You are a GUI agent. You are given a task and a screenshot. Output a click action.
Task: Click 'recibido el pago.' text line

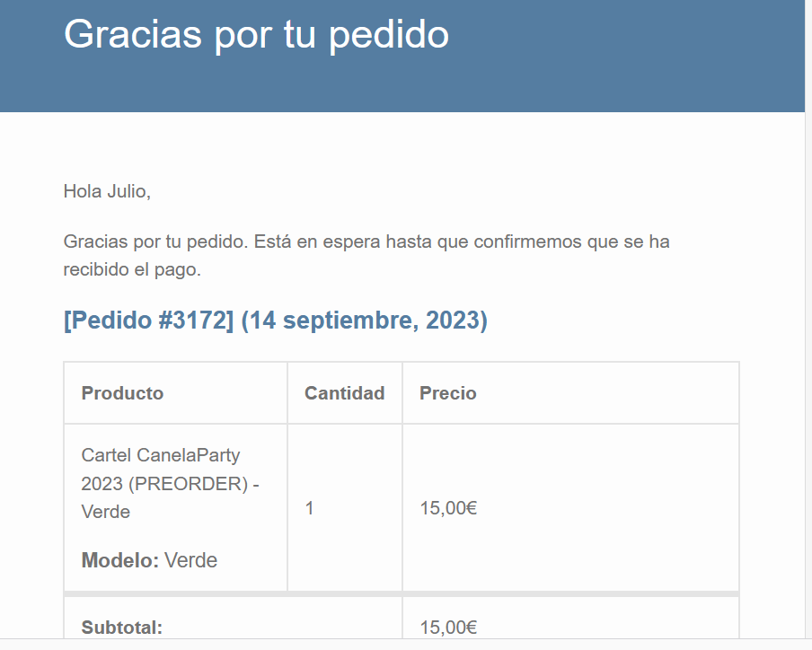[x=132, y=269]
